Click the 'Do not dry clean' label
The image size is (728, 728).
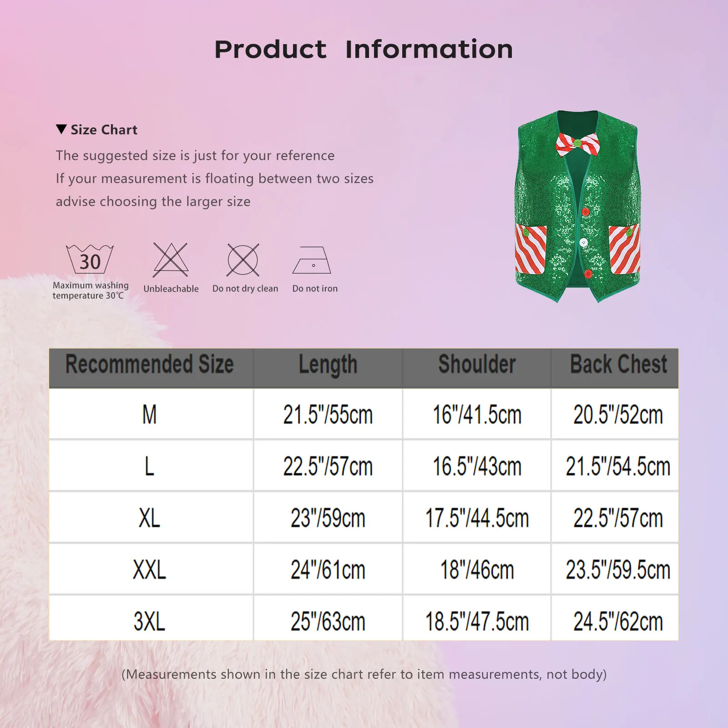coord(245,288)
